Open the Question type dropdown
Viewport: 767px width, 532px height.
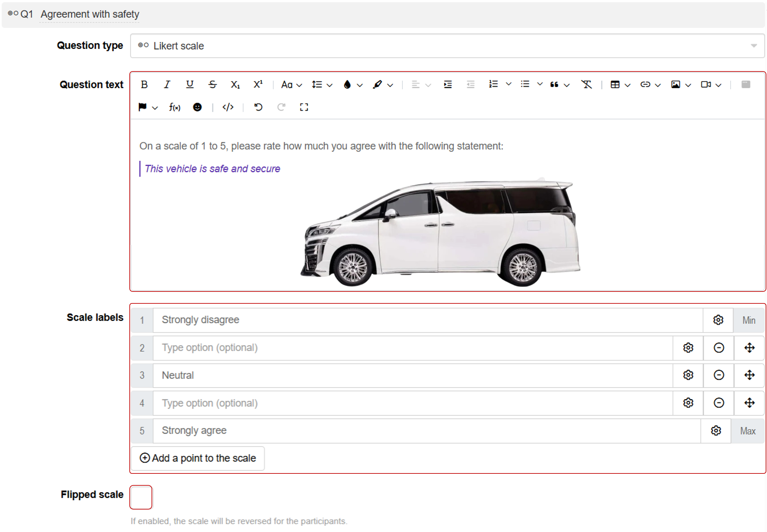point(753,46)
